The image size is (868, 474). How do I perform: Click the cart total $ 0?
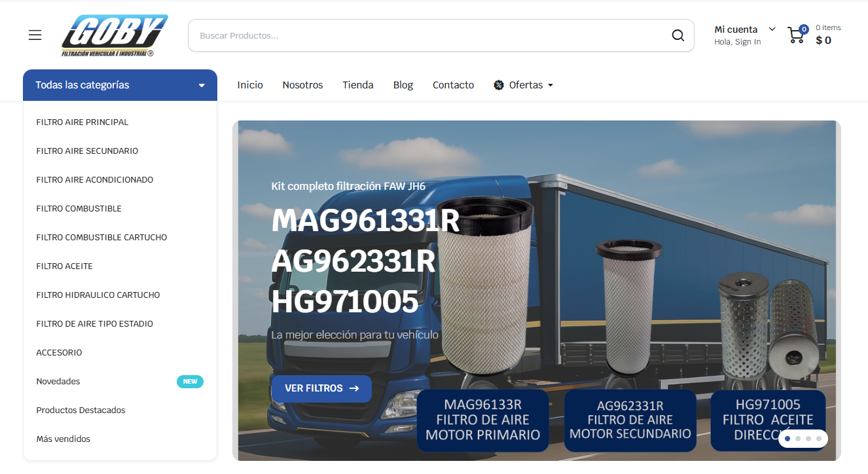pyautogui.click(x=823, y=41)
